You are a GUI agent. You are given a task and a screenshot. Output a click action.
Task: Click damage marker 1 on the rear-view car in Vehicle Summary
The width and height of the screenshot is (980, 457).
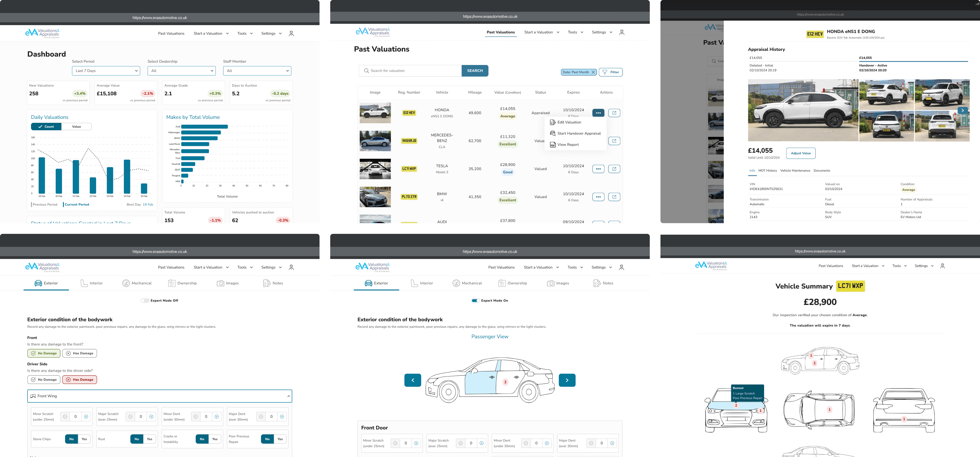(904, 419)
